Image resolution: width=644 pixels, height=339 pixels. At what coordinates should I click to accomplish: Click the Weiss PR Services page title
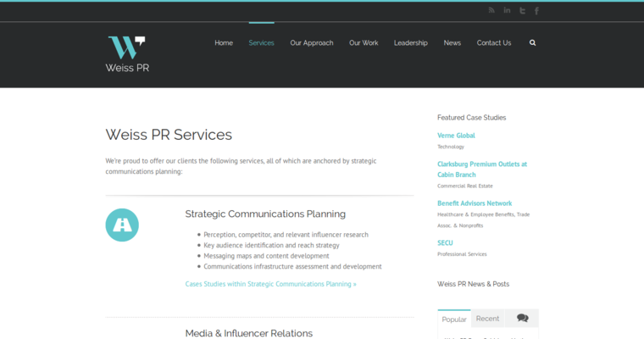[x=169, y=135]
